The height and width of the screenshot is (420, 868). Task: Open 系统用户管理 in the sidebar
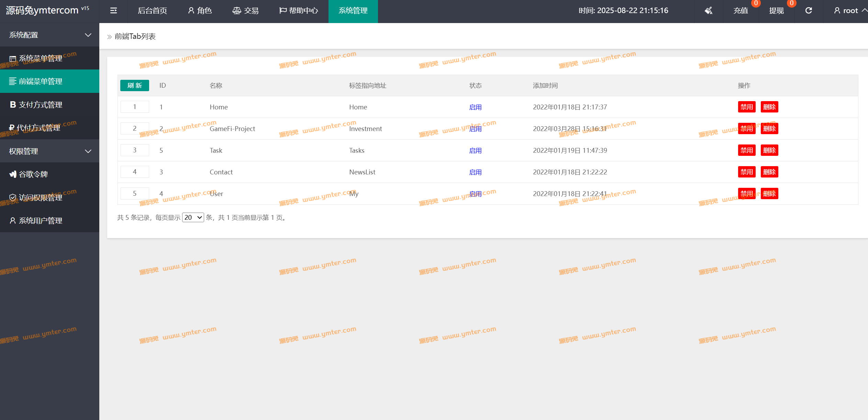coord(49,220)
